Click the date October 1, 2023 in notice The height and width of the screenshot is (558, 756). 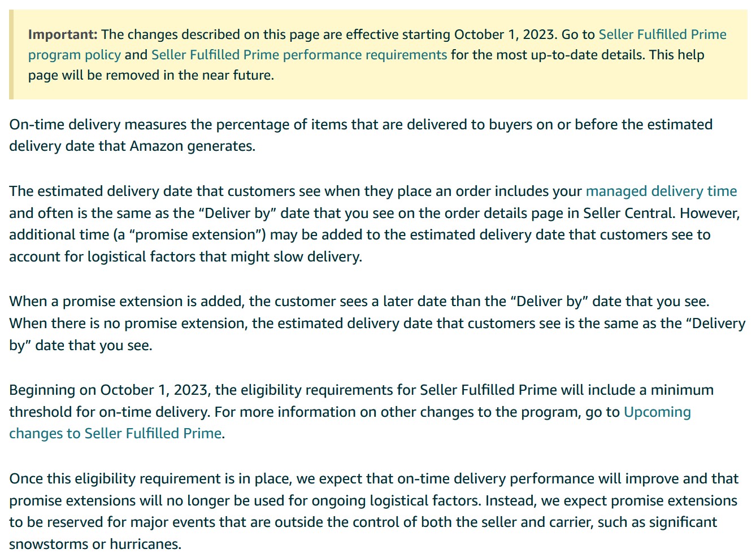coord(504,34)
